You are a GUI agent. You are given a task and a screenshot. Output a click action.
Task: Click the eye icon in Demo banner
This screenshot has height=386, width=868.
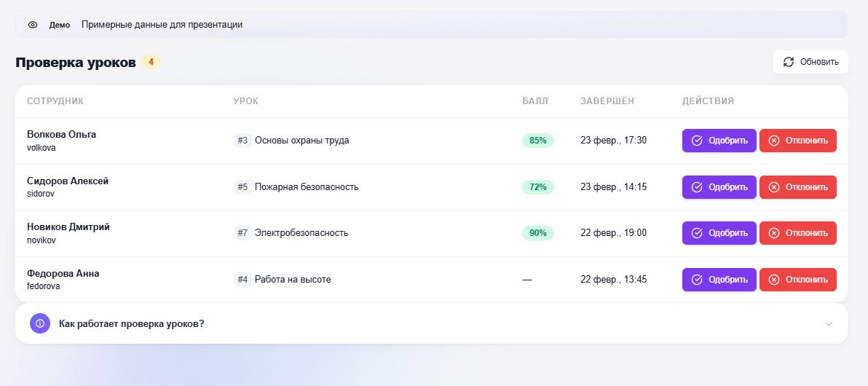click(33, 25)
